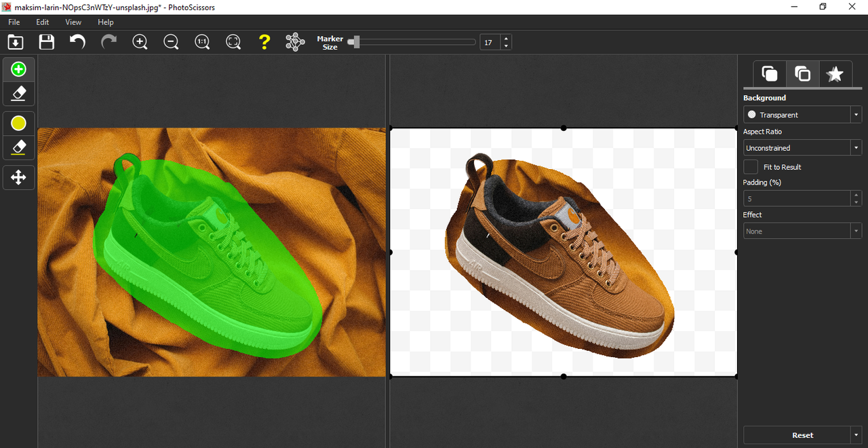The height and width of the screenshot is (448, 868).
Task: Open the Effect None dropdown
Action: 802,231
